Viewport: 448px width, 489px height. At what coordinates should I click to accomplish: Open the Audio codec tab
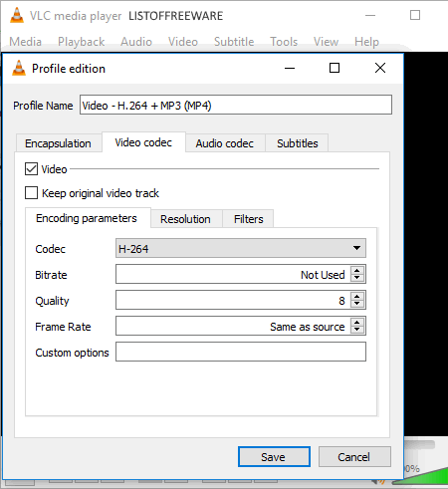pyautogui.click(x=225, y=143)
